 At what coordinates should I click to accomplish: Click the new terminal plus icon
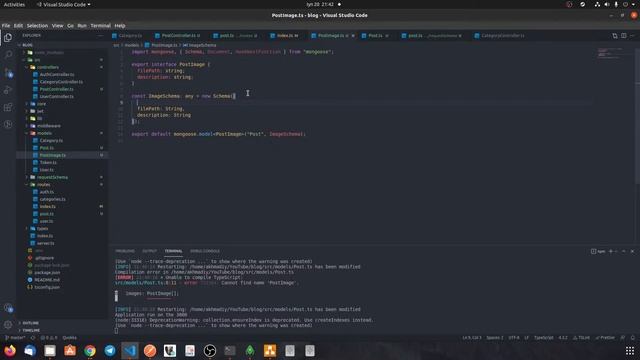click(x=611, y=251)
